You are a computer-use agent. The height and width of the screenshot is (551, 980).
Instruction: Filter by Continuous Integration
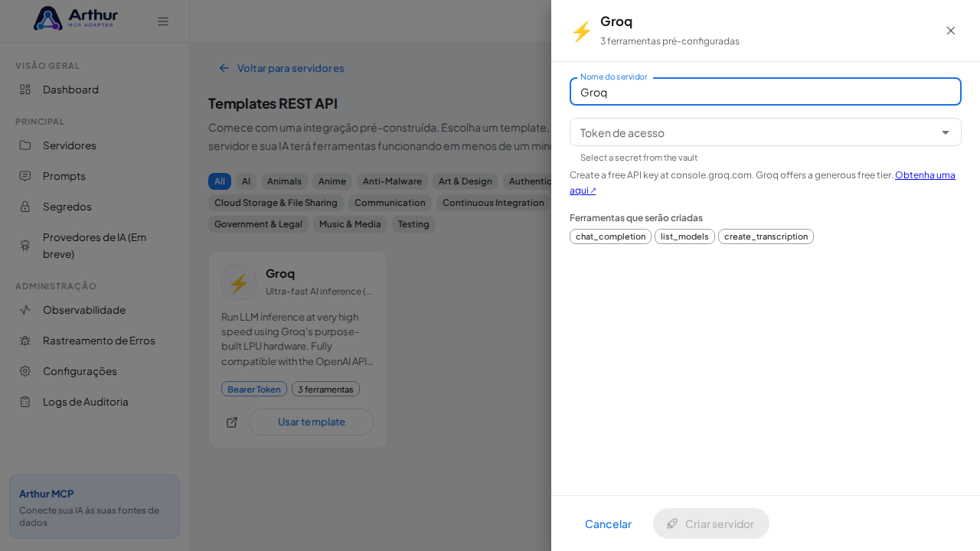coord(493,203)
